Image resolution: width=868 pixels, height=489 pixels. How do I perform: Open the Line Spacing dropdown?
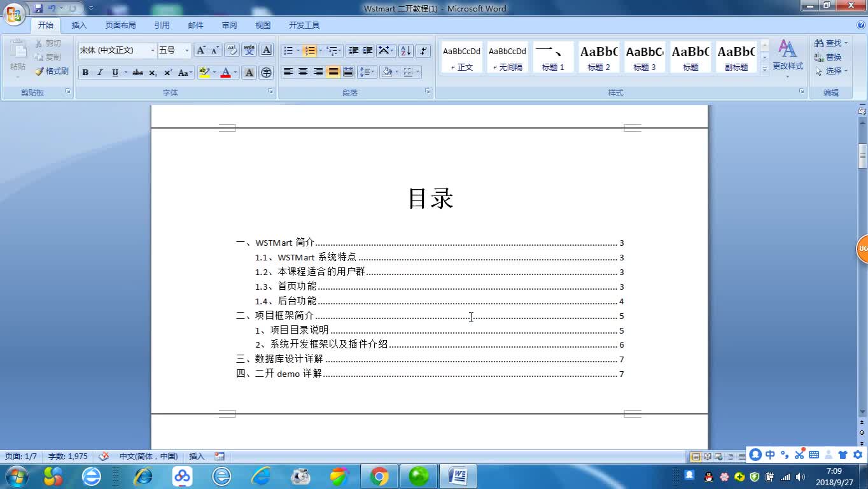pyautogui.click(x=367, y=72)
